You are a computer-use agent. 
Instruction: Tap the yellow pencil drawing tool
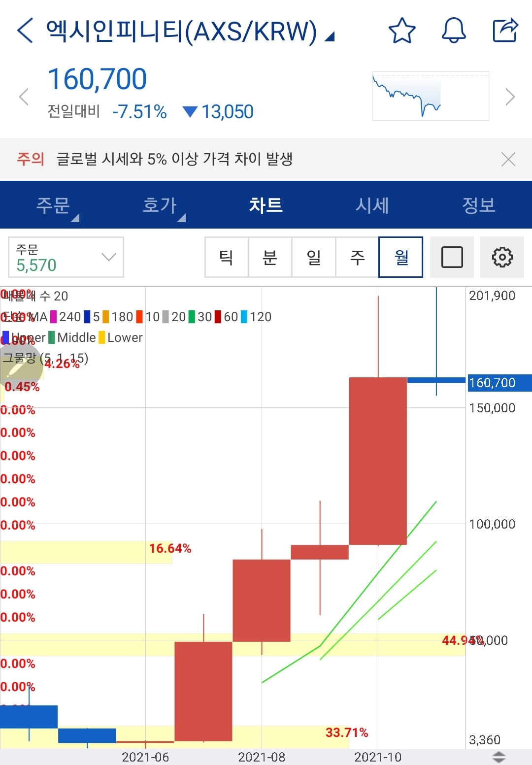pyautogui.click(x=21, y=367)
